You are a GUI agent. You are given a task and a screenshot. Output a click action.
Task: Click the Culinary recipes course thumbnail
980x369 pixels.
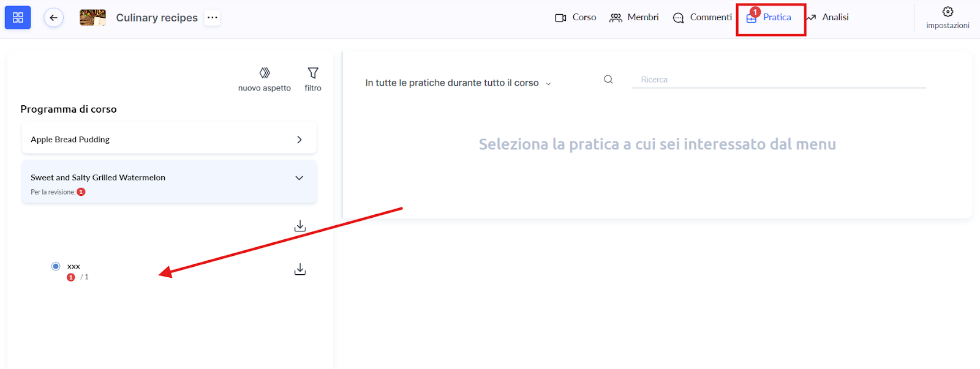pyautogui.click(x=92, y=18)
